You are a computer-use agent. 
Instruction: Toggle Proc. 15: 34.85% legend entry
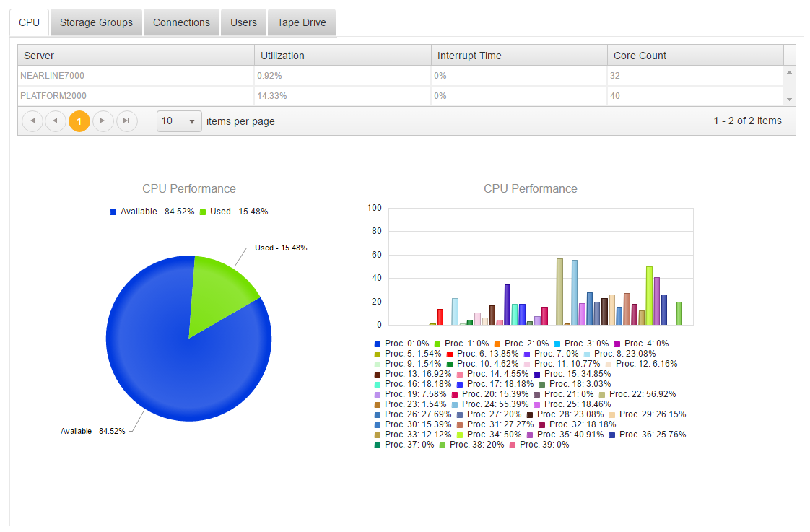pos(572,374)
